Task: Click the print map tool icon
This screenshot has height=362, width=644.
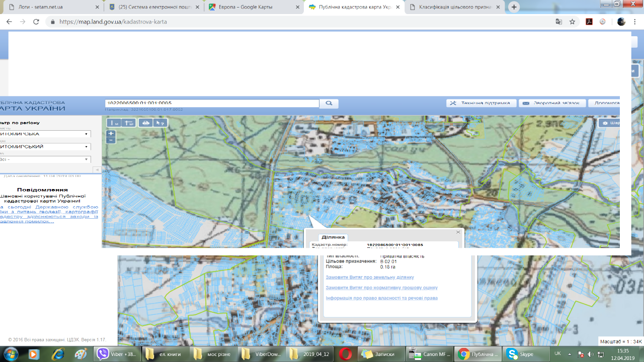Action: [145, 123]
